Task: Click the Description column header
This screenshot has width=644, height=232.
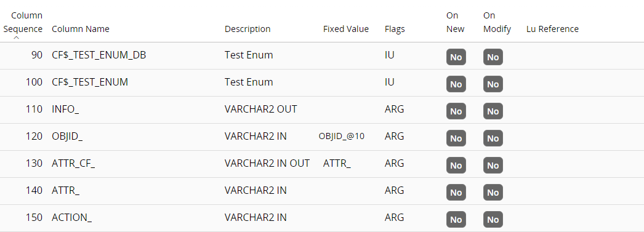Action: point(248,29)
